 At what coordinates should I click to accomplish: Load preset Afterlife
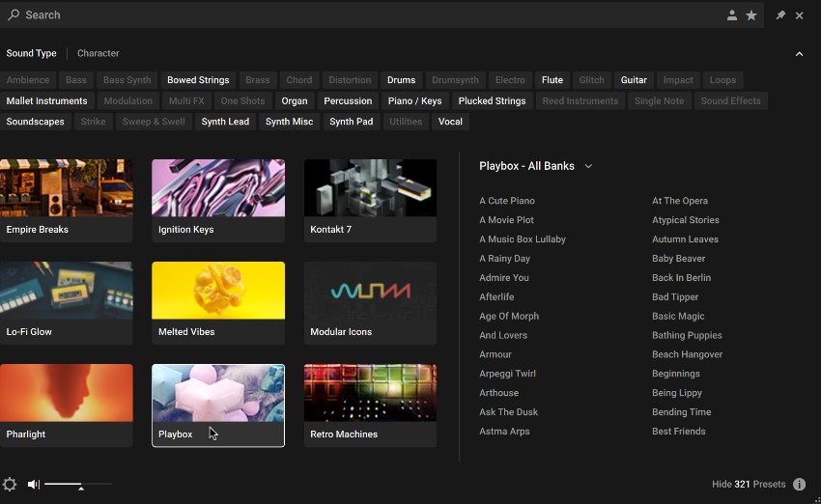(x=496, y=296)
